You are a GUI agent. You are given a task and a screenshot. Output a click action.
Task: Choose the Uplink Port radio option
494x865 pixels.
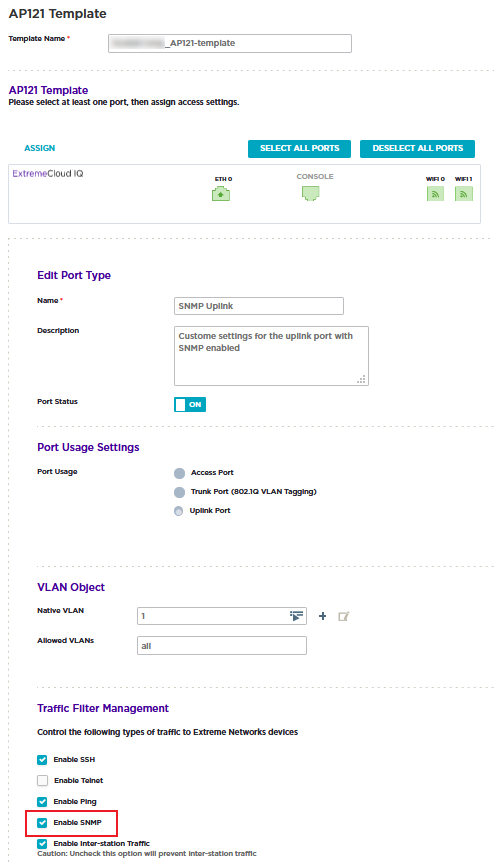coord(178,511)
